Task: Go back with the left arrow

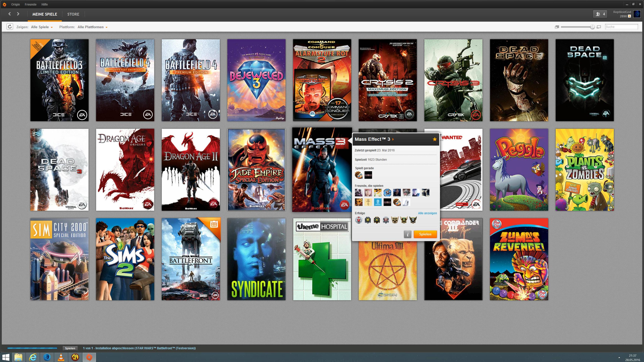Action: pyautogui.click(x=10, y=14)
